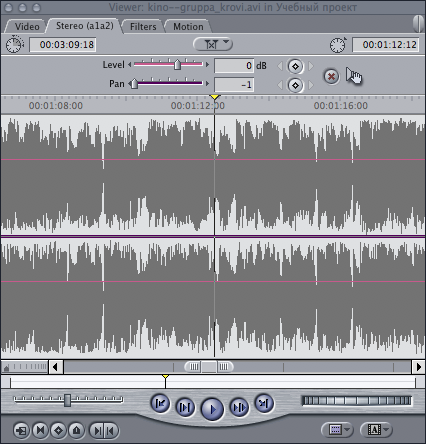Click the waveform zoom control slider
This screenshot has height=444, width=426.
[x=25, y=367]
